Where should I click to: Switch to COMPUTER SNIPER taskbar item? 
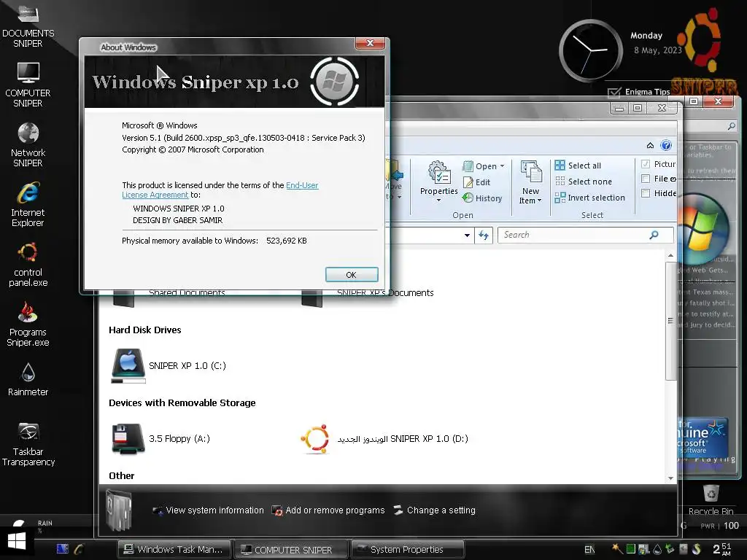coord(292,550)
